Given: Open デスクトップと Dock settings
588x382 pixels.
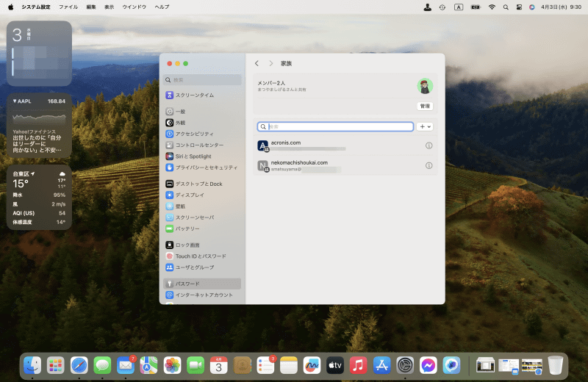Looking at the screenshot, I should pyautogui.click(x=202, y=184).
